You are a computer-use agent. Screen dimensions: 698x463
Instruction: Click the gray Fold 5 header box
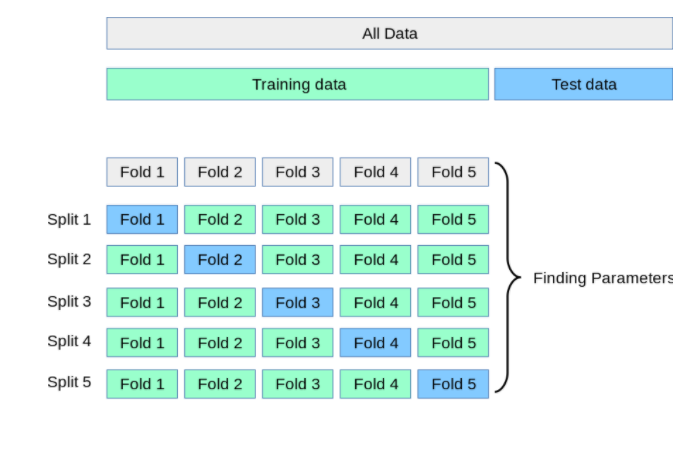click(453, 172)
